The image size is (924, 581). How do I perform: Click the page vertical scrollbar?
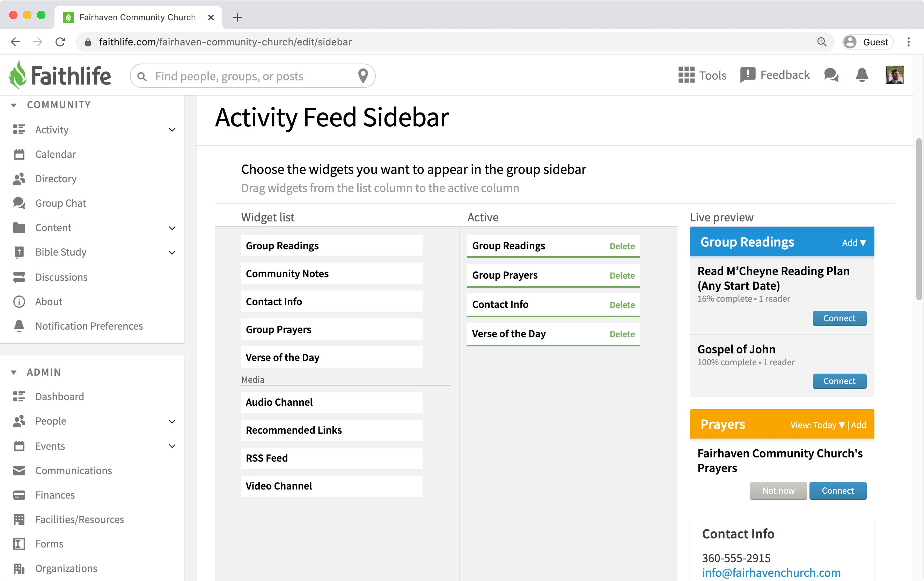coord(919,219)
